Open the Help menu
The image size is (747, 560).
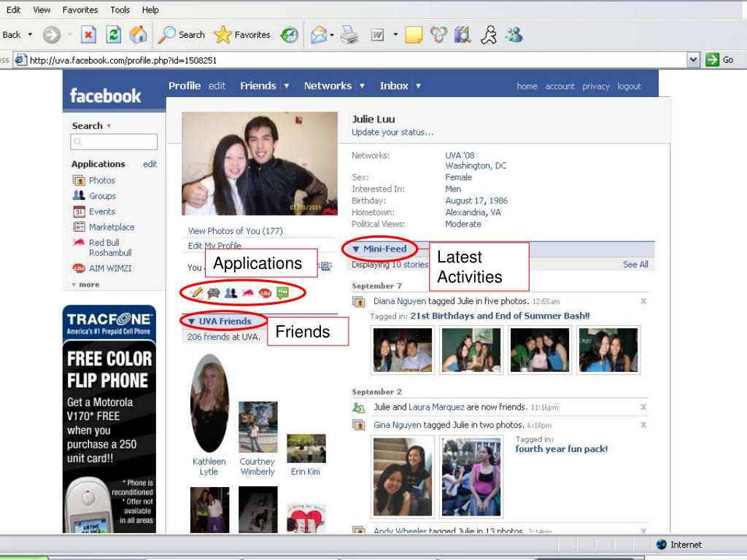point(150,10)
